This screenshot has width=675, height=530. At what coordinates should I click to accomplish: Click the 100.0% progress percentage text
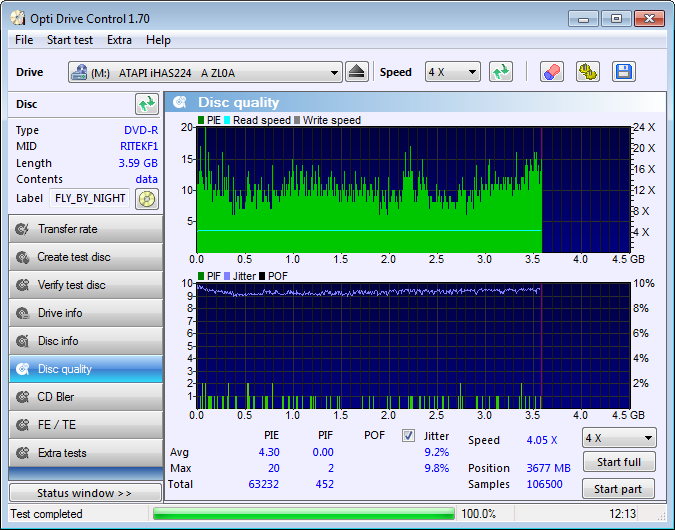478,514
